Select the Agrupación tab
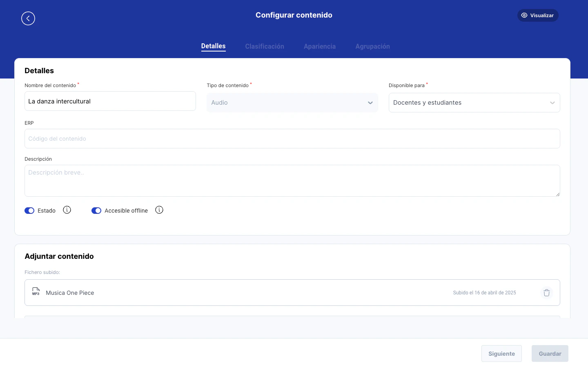 point(372,46)
